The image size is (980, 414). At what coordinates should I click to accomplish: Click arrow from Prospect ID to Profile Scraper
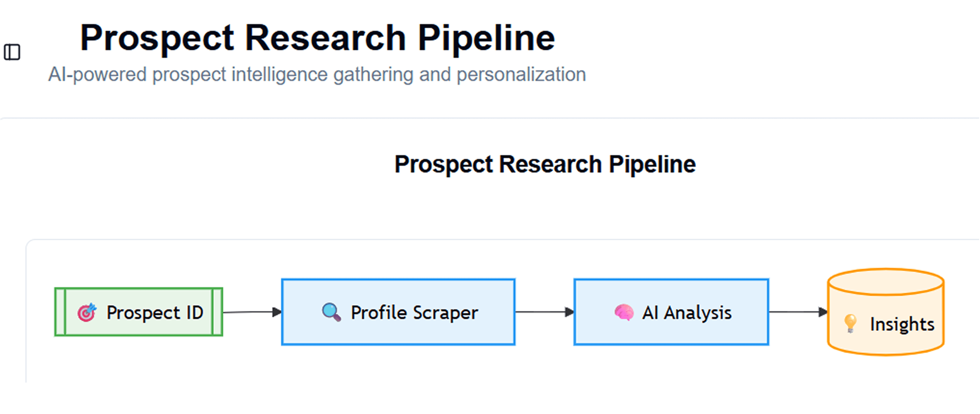(252, 312)
